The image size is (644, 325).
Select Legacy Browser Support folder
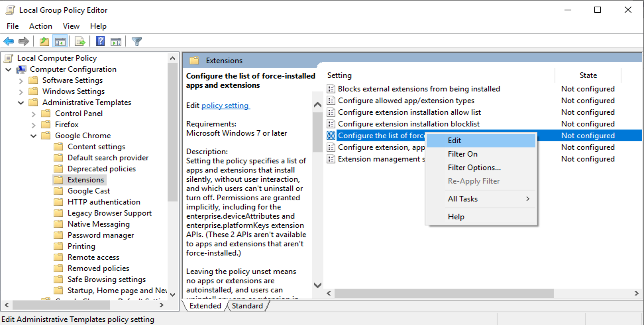point(109,213)
